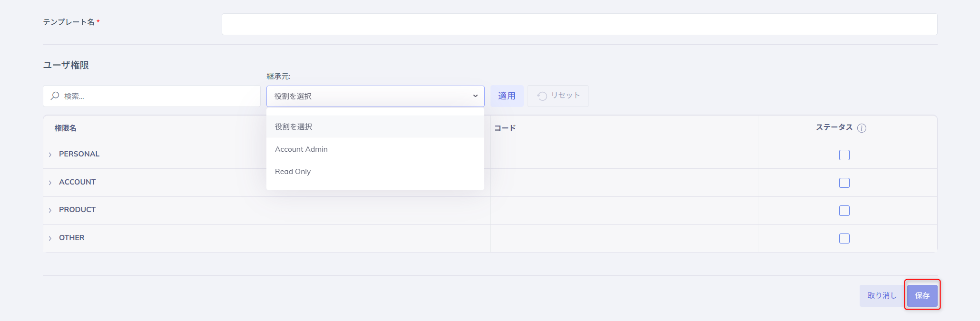This screenshot has height=321, width=980.
Task: Check the PRODUCT status checkbox
Action: (x=844, y=211)
